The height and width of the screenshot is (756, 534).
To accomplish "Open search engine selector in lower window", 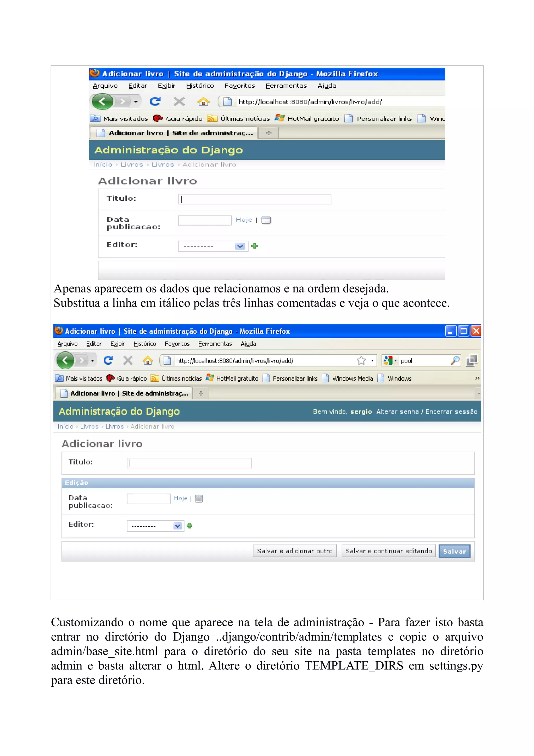I will (390, 361).
